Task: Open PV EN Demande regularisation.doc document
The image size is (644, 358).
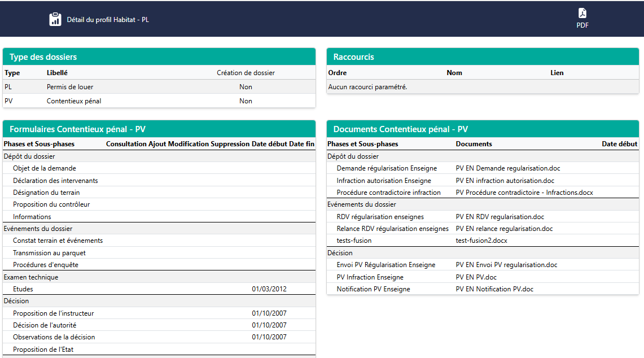Action: click(x=507, y=168)
